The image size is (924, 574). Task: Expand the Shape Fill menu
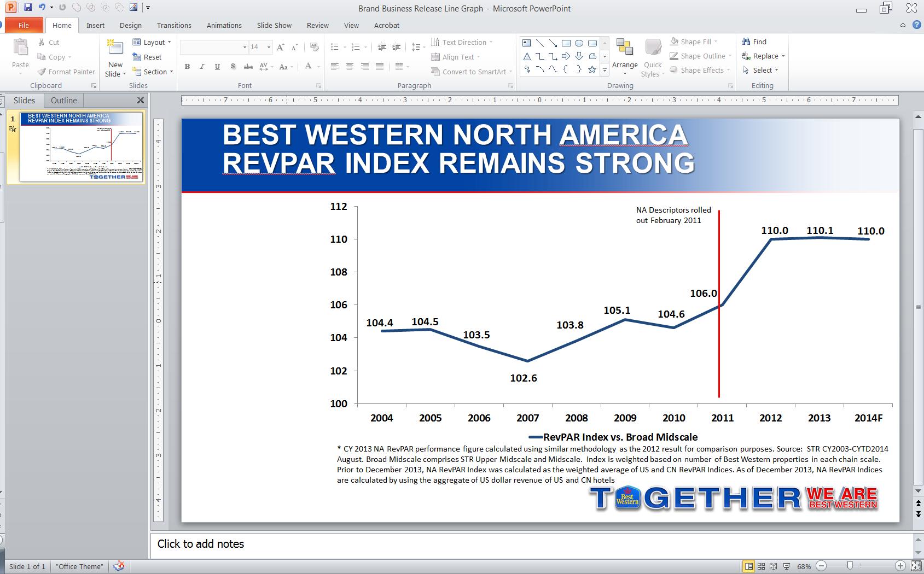(694, 42)
